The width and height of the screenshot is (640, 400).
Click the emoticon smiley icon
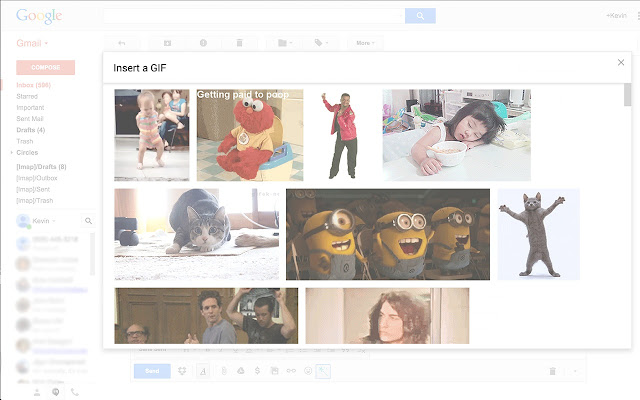308,371
